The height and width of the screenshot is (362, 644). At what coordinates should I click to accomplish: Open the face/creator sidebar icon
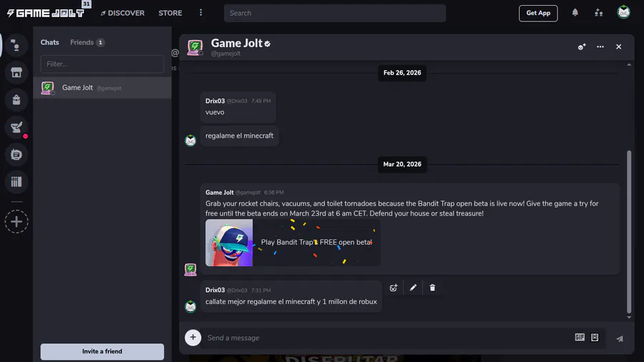pos(16,155)
